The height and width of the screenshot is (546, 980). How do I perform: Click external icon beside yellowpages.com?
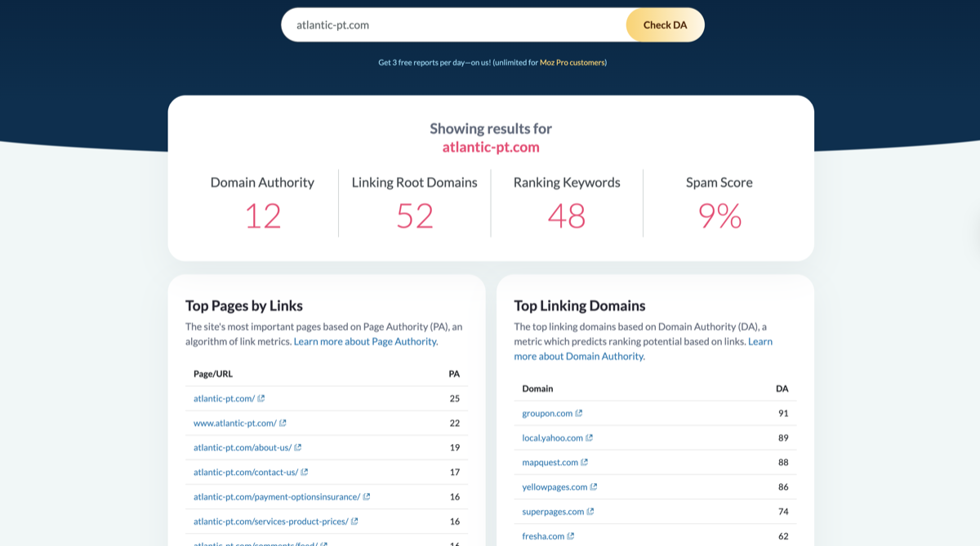coord(594,486)
